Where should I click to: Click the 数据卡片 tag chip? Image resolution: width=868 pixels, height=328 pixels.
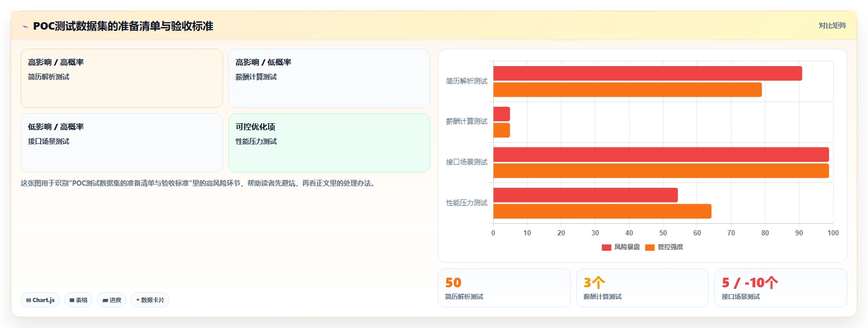click(150, 300)
